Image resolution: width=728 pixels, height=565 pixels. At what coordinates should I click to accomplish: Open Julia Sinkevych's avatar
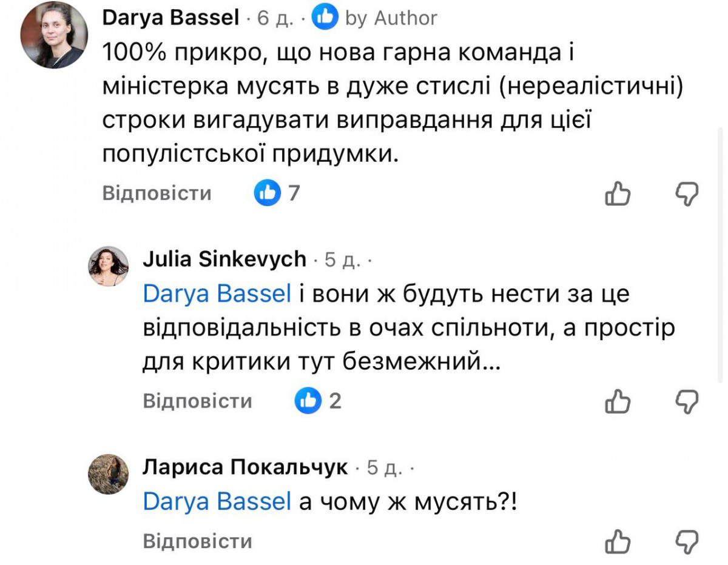point(109,266)
